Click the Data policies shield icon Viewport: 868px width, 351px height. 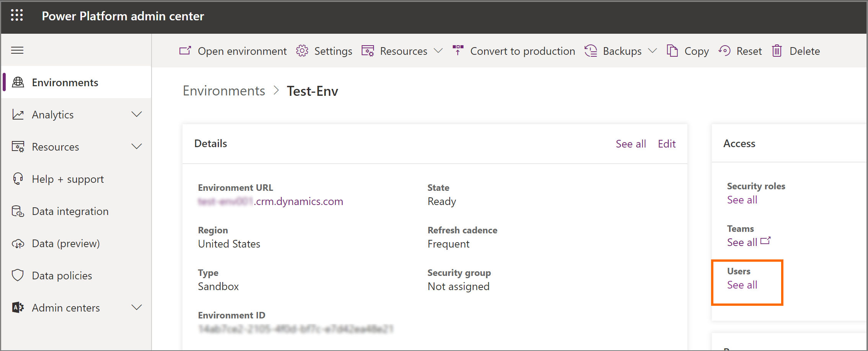coord(18,276)
